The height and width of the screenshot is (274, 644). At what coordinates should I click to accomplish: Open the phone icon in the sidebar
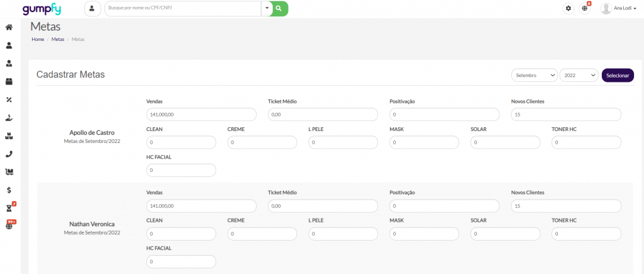9,154
